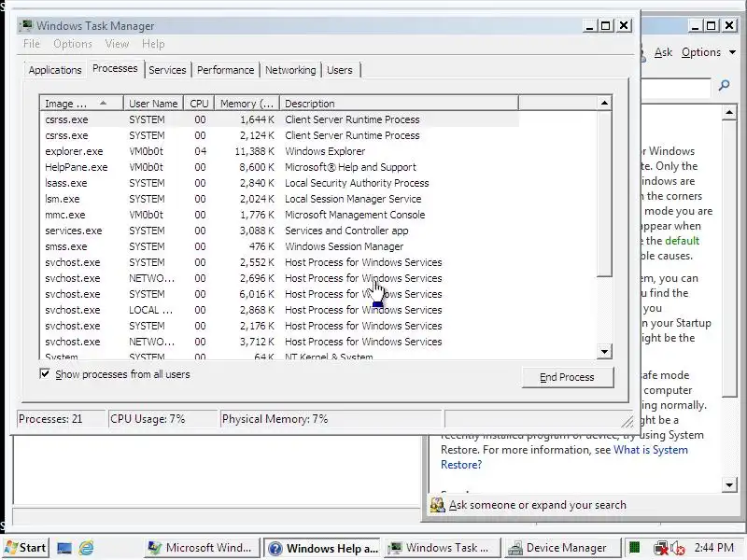Click search magnifier icon in Help window
The image size is (747, 560).
(x=725, y=85)
